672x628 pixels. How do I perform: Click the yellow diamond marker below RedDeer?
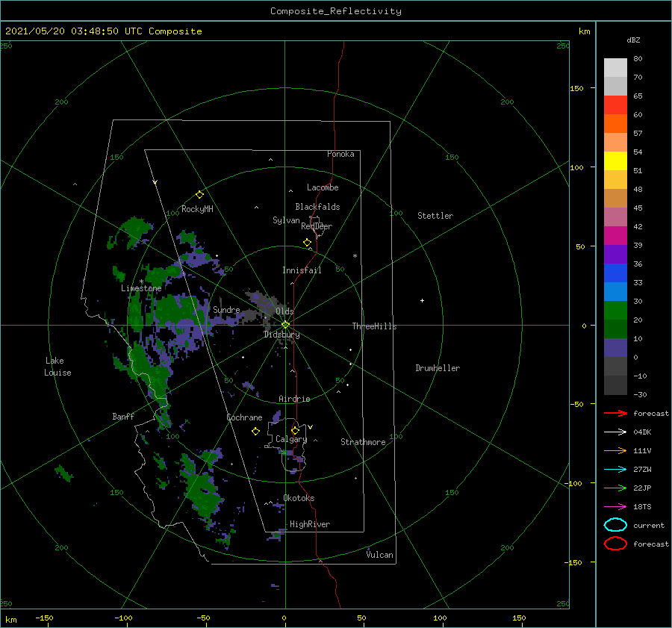tap(307, 243)
